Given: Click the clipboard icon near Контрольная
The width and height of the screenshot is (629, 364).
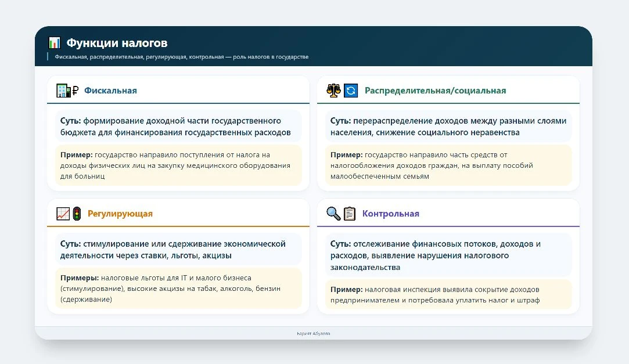Looking at the screenshot, I should (x=350, y=214).
